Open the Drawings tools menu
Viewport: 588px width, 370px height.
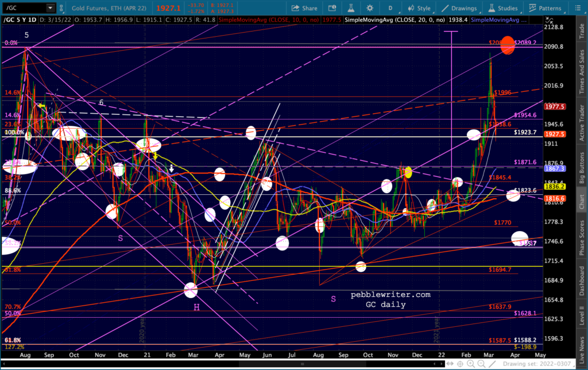(459, 8)
